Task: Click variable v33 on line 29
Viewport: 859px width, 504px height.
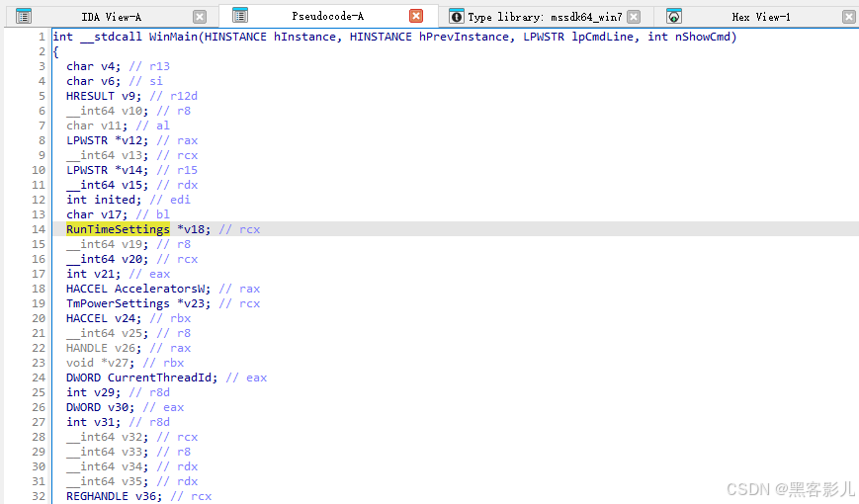Action: tap(134, 451)
